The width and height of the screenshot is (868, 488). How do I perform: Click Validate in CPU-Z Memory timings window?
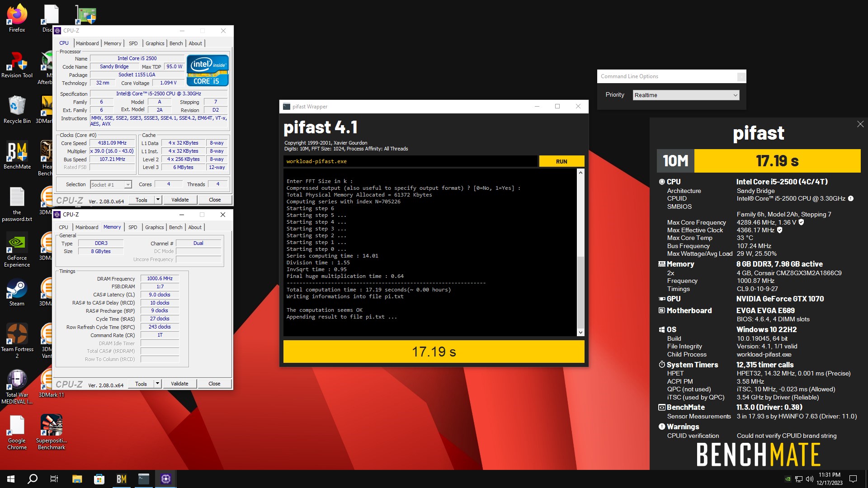(179, 384)
